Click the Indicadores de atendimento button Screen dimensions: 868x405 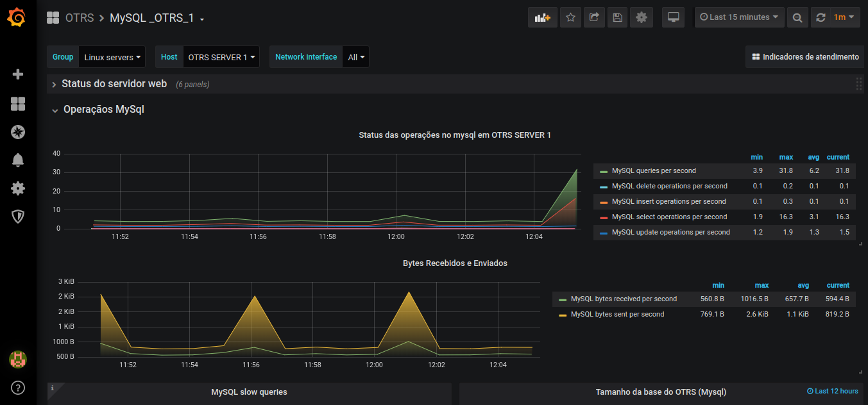coord(804,56)
